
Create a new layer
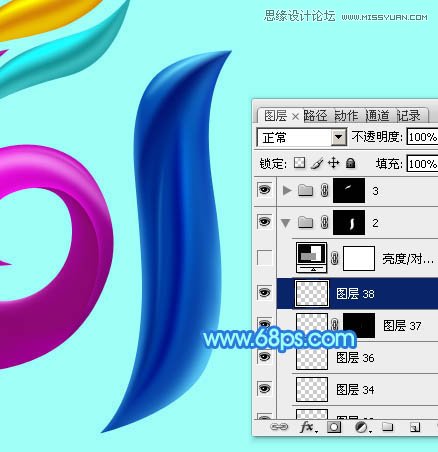pyautogui.click(x=415, y=427)
